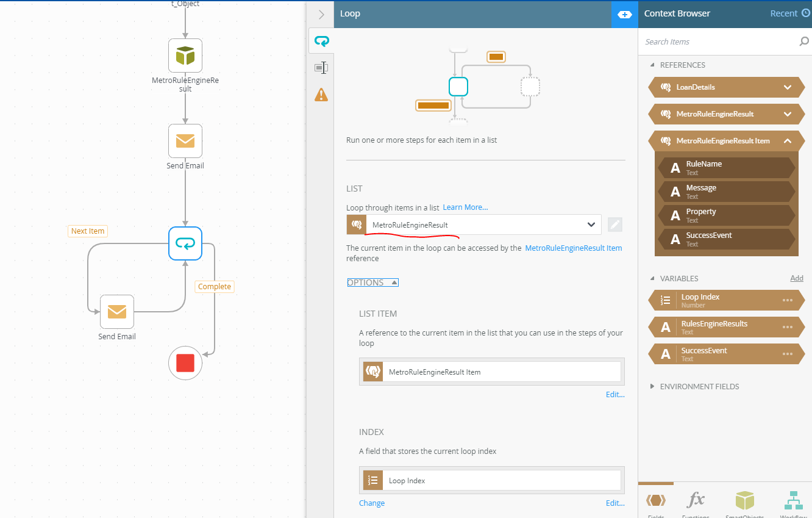The image size is (812, 518).
Task: Open the Errors warning tab
Action: point(321,95)
